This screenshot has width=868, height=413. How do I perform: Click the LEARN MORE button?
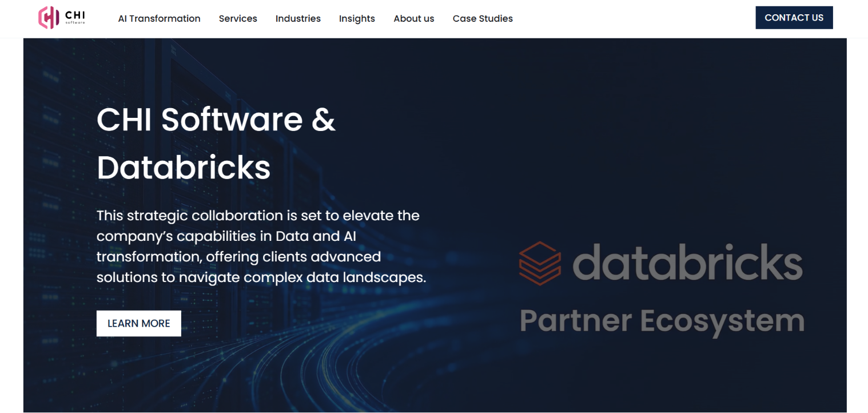pyautogui.click(x=139, y=323)
